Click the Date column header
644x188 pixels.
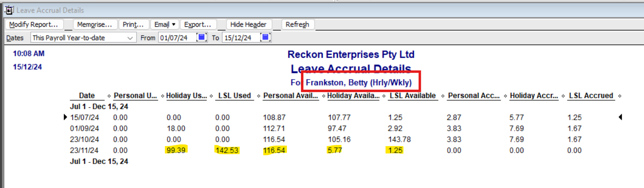(x=87, y=96)
